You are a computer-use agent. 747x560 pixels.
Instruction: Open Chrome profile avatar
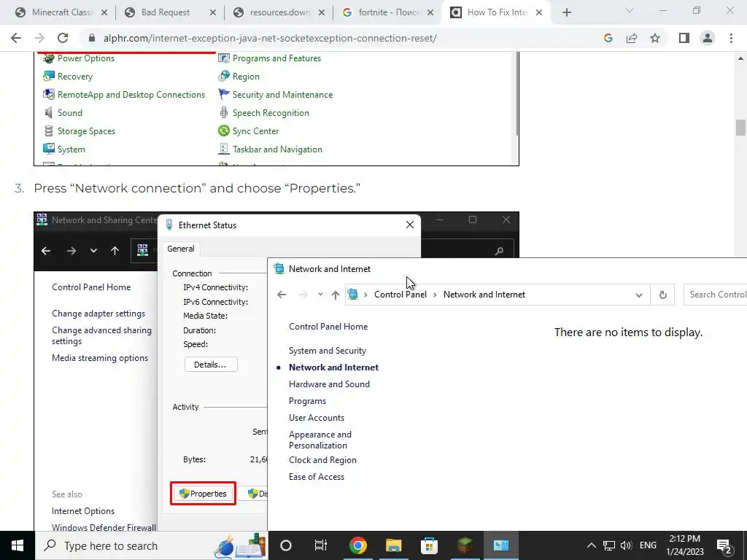tap(708, 38)
